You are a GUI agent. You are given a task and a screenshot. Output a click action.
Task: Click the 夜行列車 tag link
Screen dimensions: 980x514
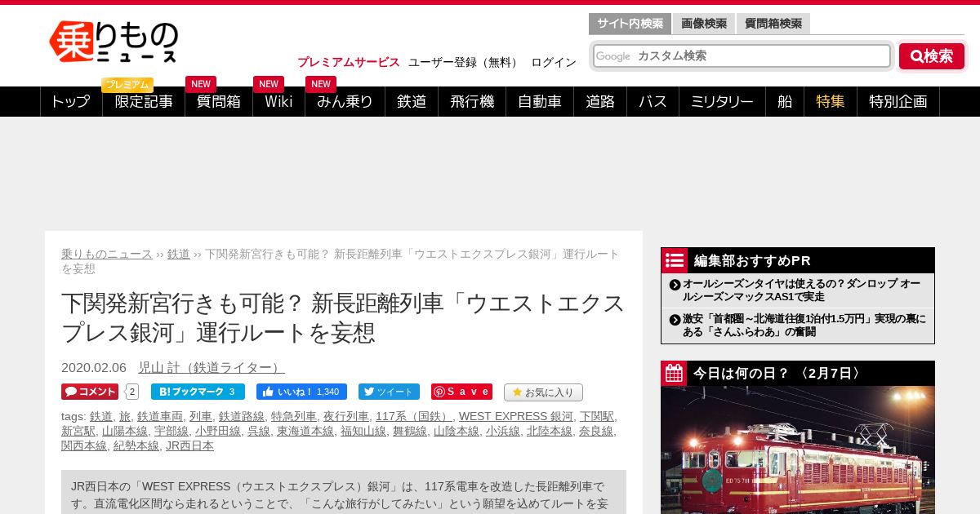pyautogui.click(x=346, y=416)
